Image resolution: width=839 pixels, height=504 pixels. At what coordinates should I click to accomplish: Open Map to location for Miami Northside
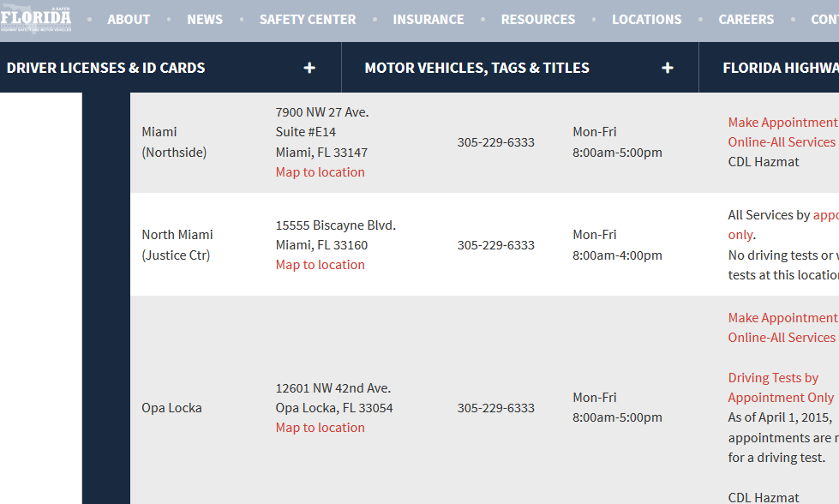pyautogui.click(x=320, y=172)
